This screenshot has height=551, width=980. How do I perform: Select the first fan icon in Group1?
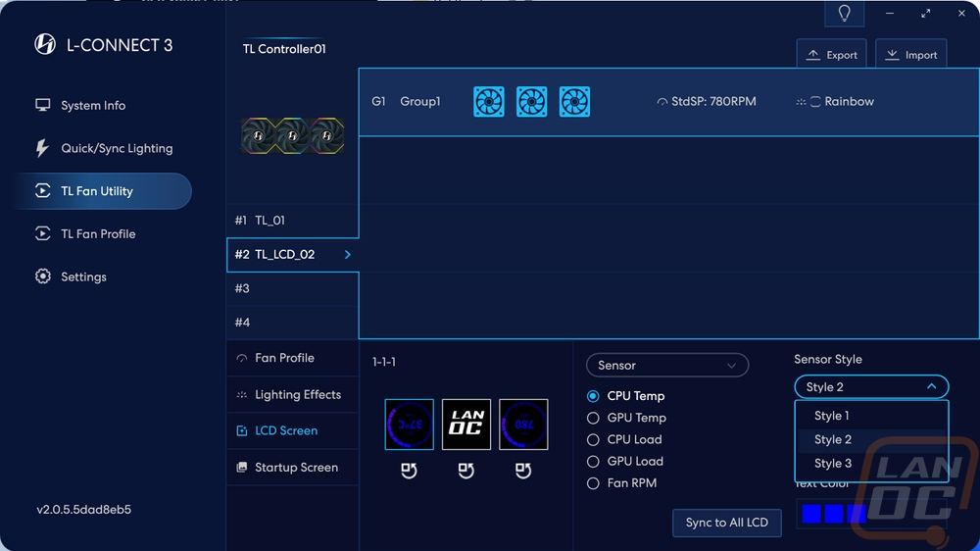(489, 101)
